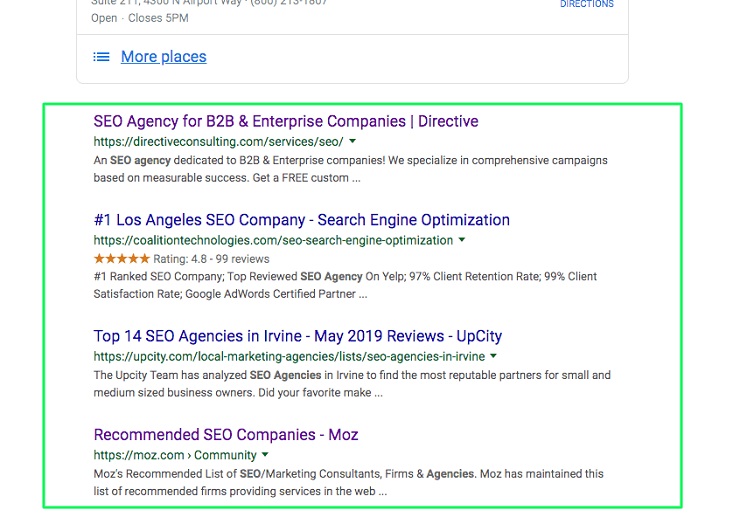
Task: Open Recommended SEO Companies - Moz result
Action: pyautogui.click(x=226, y=435)
